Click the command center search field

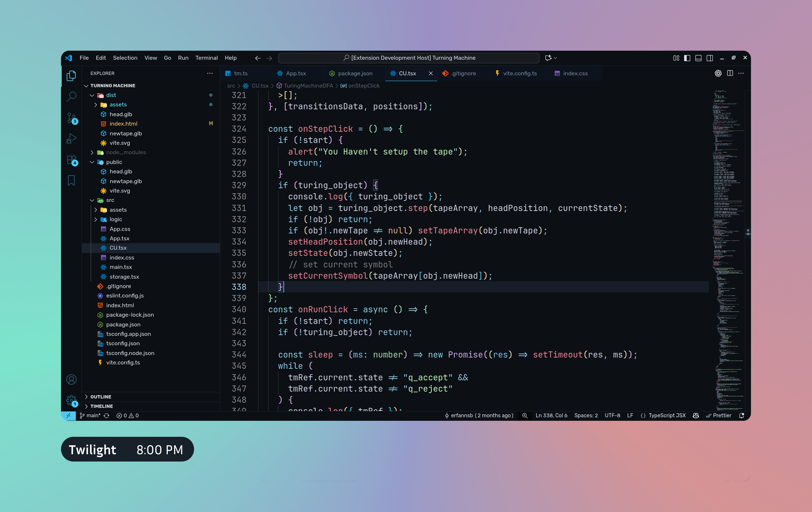(409, 58)
